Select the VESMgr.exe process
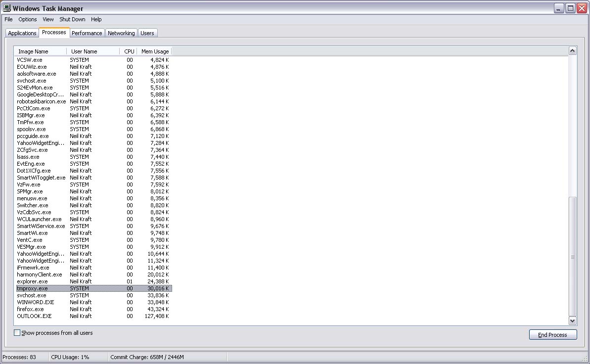The height and width of the screenshot is (364, 590). (94, 247)
